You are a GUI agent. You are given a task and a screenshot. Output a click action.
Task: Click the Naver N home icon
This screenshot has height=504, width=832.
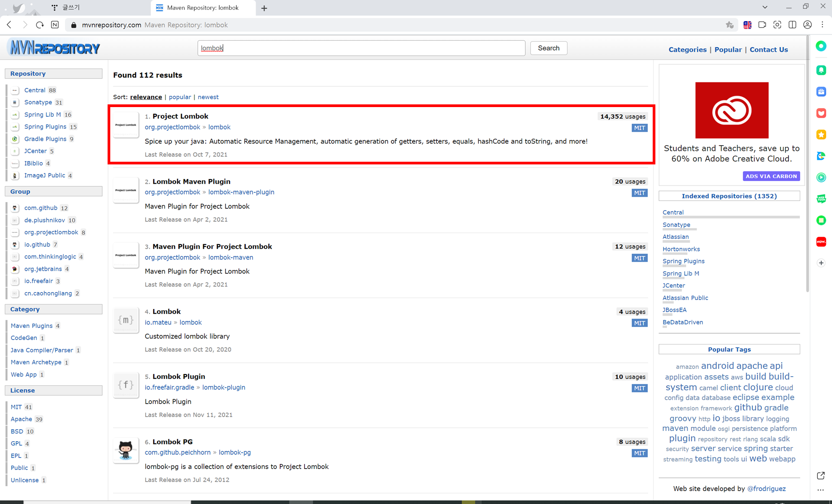[x=55, y=25]
